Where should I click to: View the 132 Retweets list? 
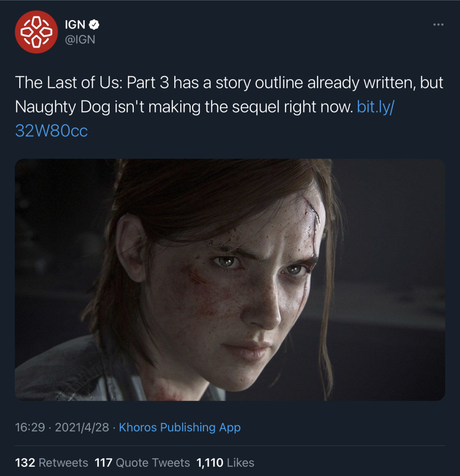52,463
